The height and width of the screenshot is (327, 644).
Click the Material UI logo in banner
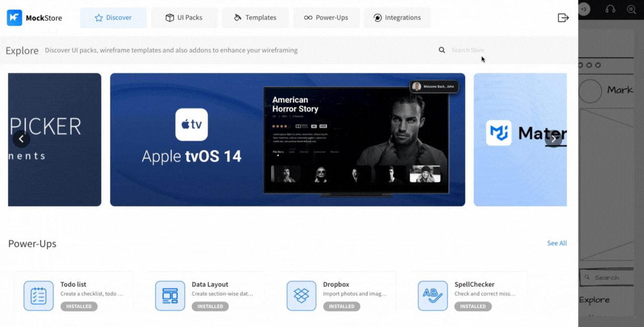click(499, 133)
